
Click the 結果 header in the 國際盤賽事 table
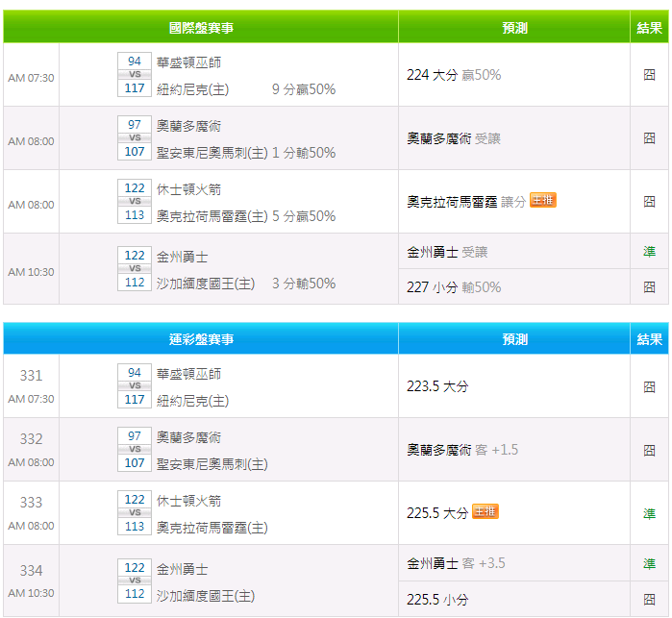pos(649,28)
